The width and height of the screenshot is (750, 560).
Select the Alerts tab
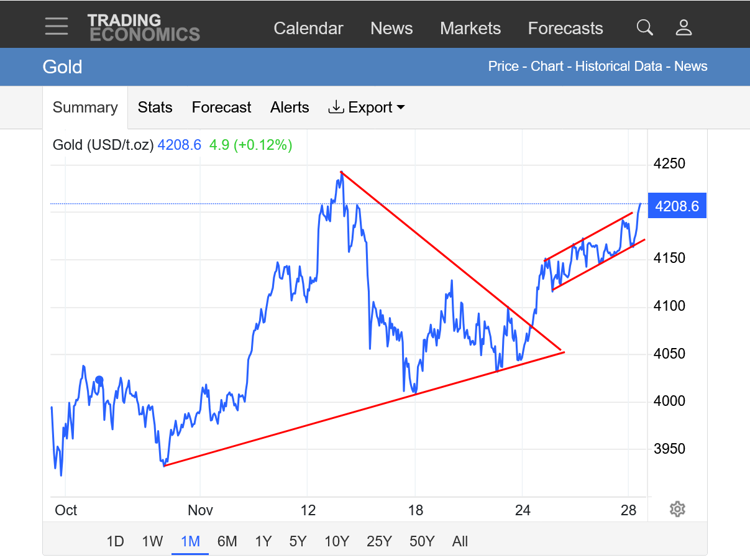click(x=290, y=108)
